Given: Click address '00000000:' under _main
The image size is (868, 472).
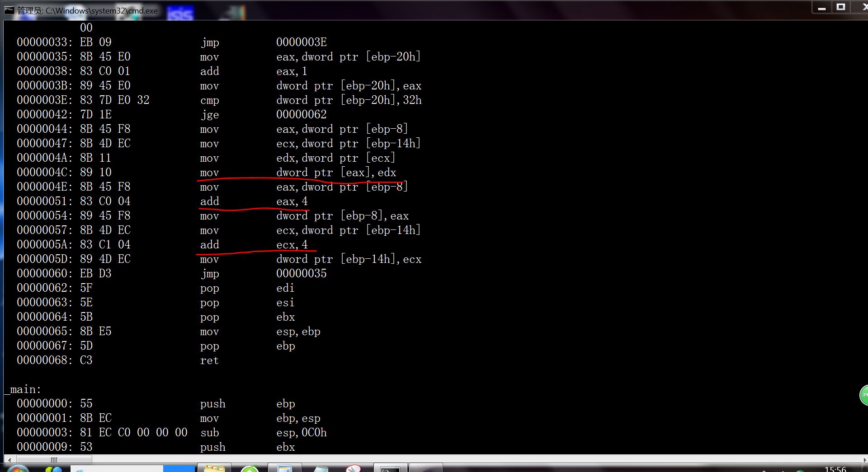Looking at the screenshot, I should click(45, 404).
